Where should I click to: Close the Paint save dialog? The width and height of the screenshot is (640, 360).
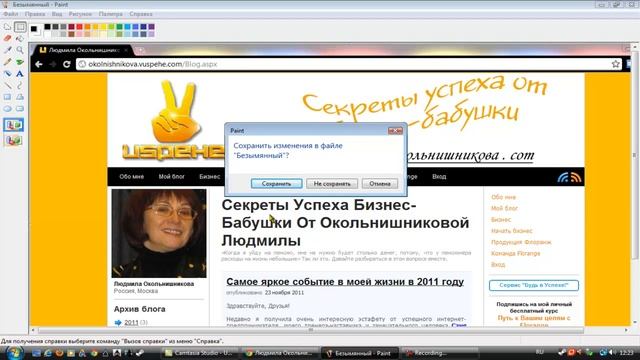click(x=395, y=131)
